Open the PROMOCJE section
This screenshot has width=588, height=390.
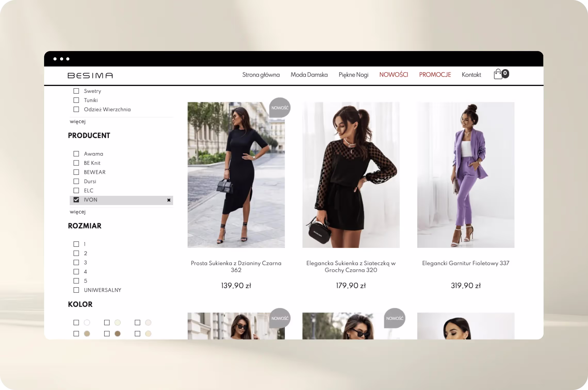pos(435,75)
